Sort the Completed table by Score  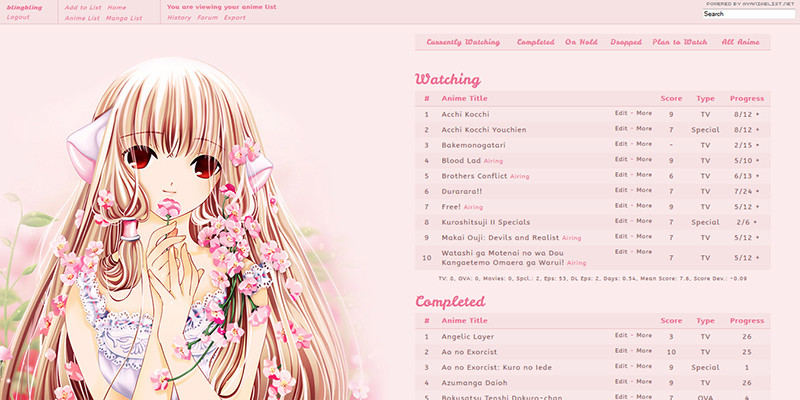click(671, 321)
